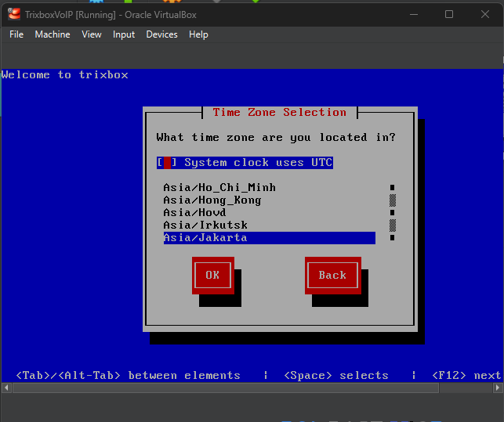Click the <Tab>/<Alt-Tab> between elements hint
The width and height of the screenshot is (504, 422).
[129, 375]
